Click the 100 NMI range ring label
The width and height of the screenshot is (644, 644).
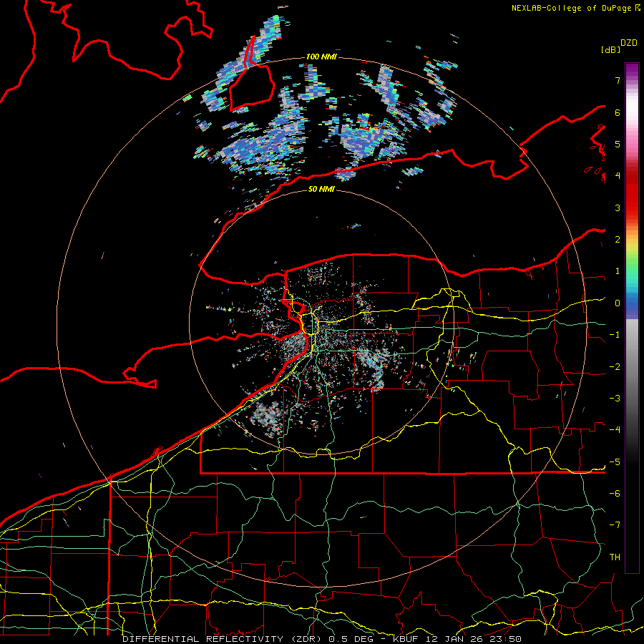pyautogui.click(x=321, y=57)
